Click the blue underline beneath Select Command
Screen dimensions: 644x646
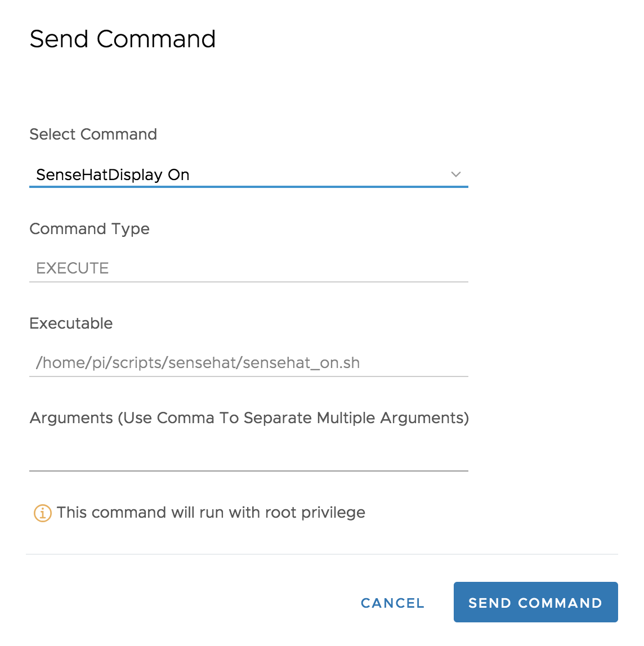248,186
